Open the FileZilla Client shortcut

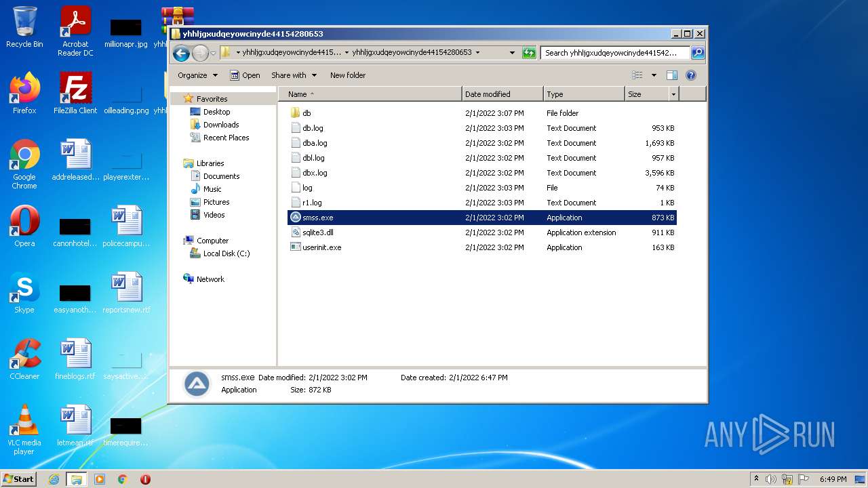coord(75,94)
